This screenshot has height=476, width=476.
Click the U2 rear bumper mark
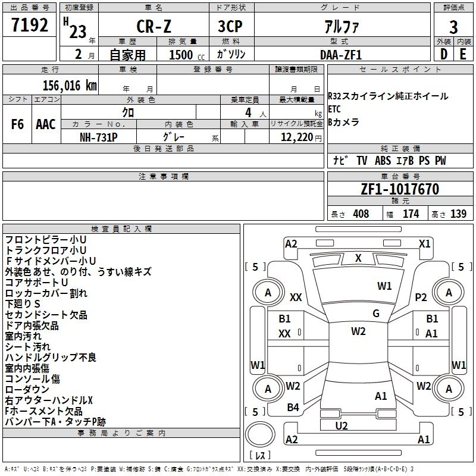click(x=342, y=425)
